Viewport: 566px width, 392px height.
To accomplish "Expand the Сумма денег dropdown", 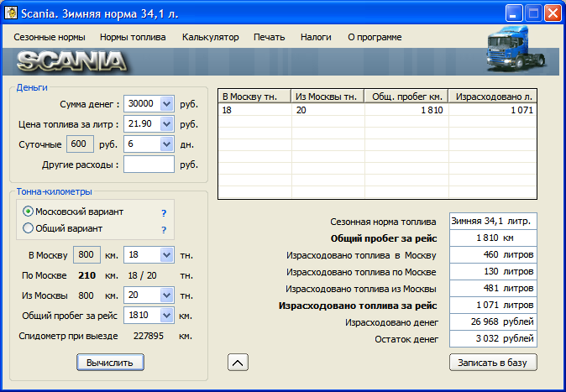I will [166, 104].
